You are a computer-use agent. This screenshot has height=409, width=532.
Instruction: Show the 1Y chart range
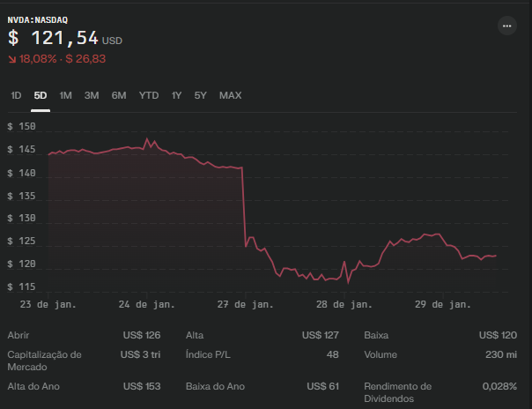pos(176,96)
